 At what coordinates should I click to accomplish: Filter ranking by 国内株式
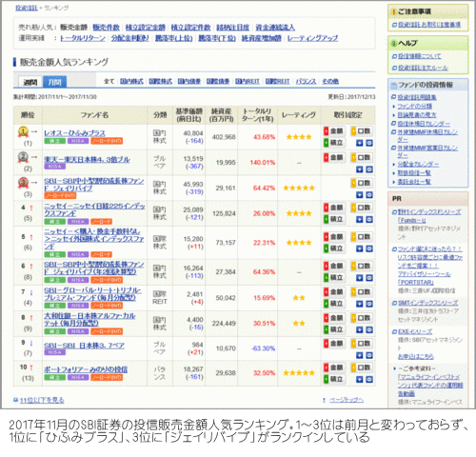pyautogui.click(x=131, y=82)
